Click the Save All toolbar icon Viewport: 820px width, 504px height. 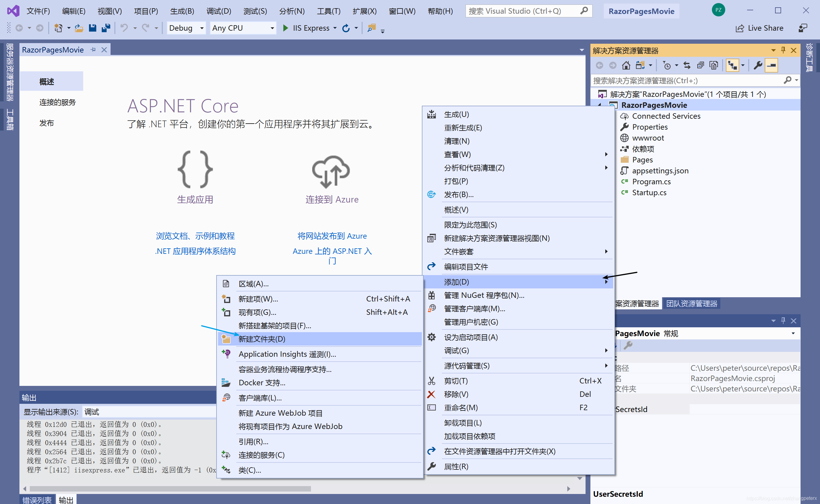pos(106,28)
